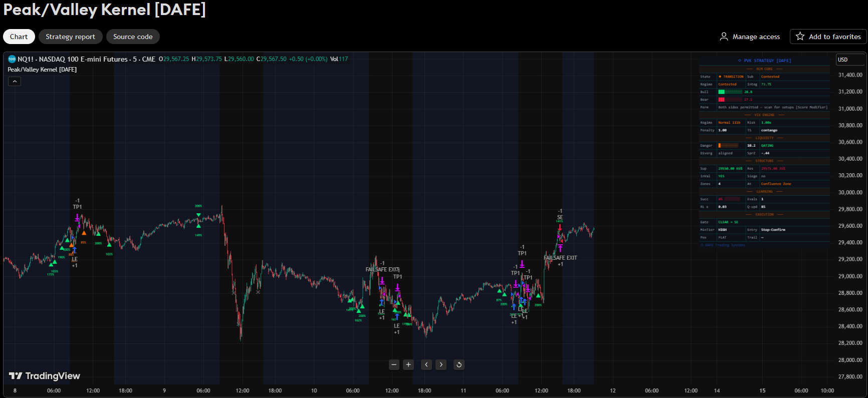Click the 31,400.00 price axis label
The height and width of the screenshot is (398, 868).
pyautogui.click(x=850, y=75)
